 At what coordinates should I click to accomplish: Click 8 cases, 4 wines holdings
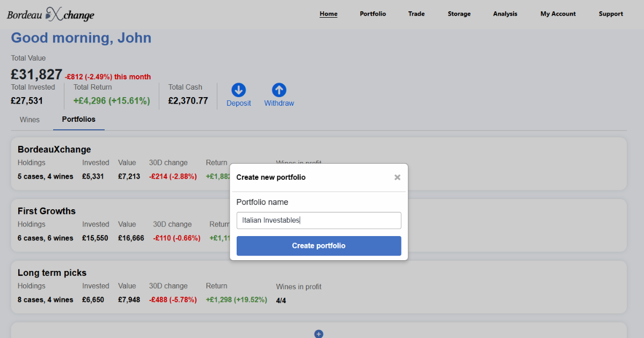pyautogui.click(x=46, y=299)
